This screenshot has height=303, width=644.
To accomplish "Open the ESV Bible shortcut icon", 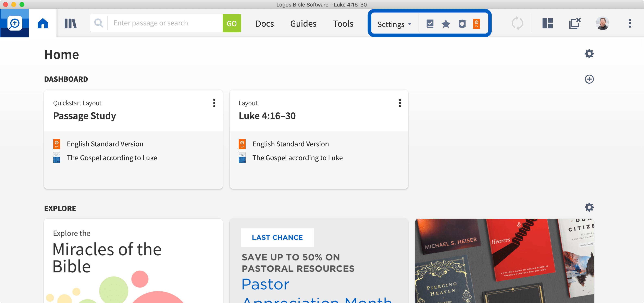I will 476,24.
